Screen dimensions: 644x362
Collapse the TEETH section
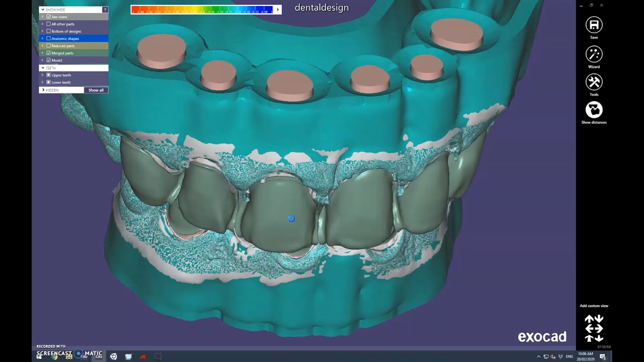tap(43, 68)
